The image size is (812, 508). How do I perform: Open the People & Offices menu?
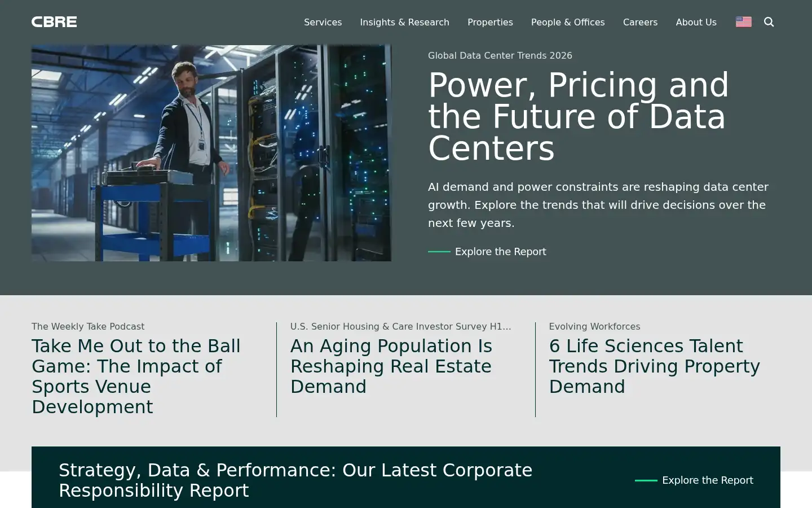click(568, 22)
